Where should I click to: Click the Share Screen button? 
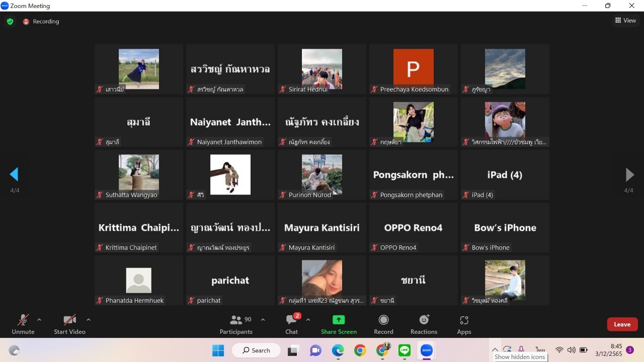[x=339, y=324]
